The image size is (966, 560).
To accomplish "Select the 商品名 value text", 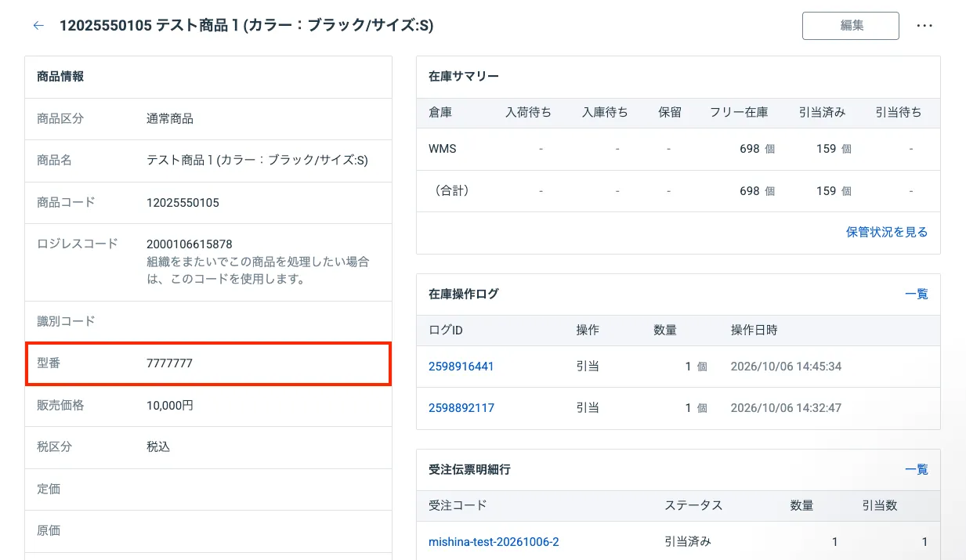I will coord(257,160).
